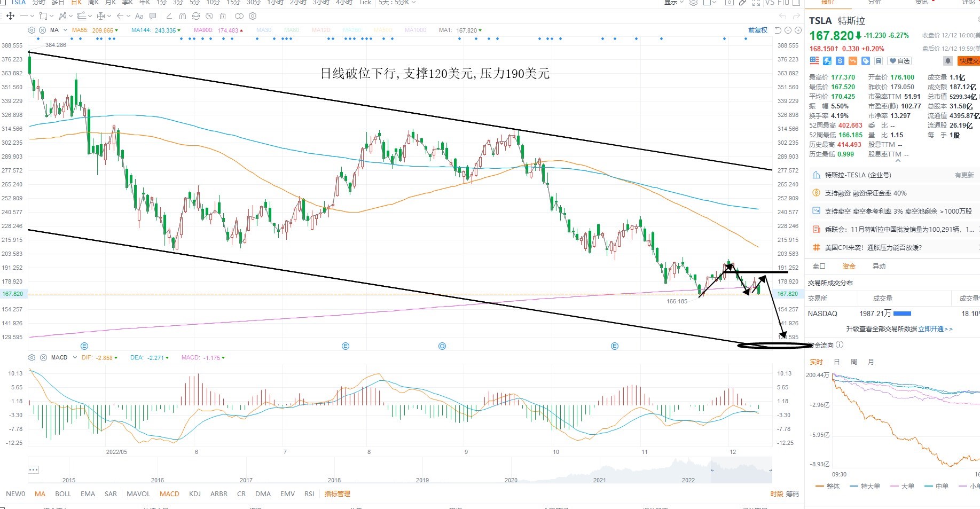The height and width of the screenshot is (509, 980).
Task: Open MACD indicator settings gear
Action: click(32, 357)
